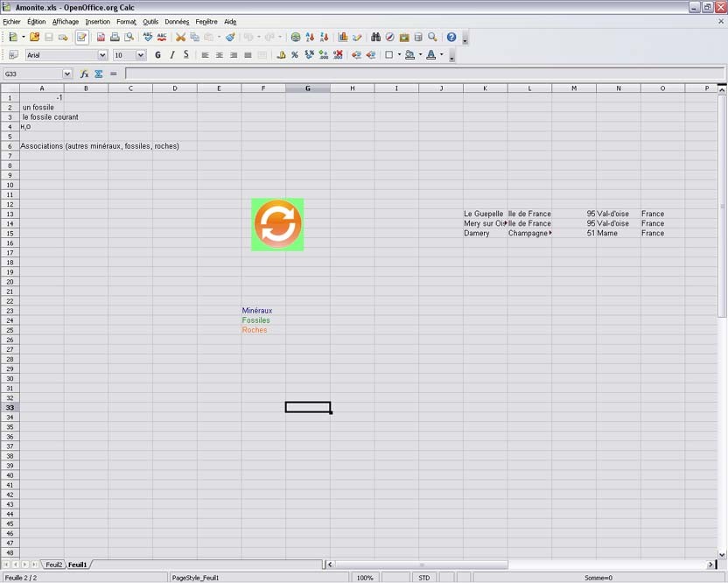Open the Données menu

point(177,22)
